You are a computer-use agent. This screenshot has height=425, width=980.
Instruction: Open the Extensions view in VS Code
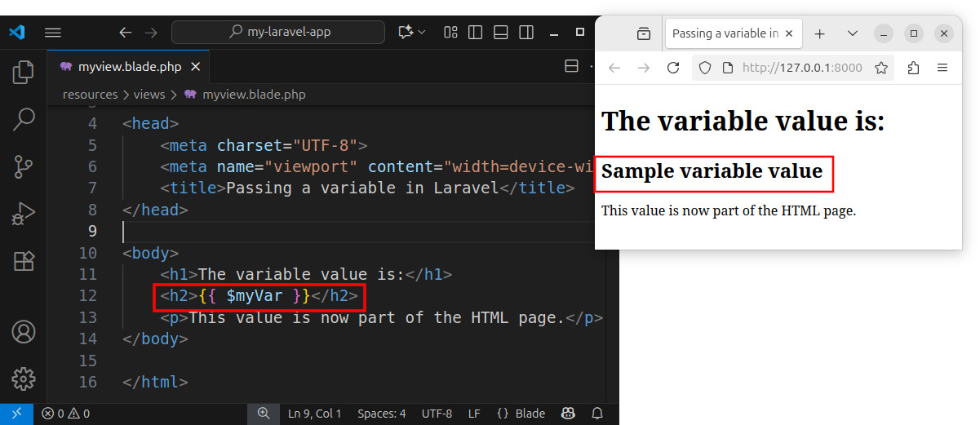coord(24,261)
